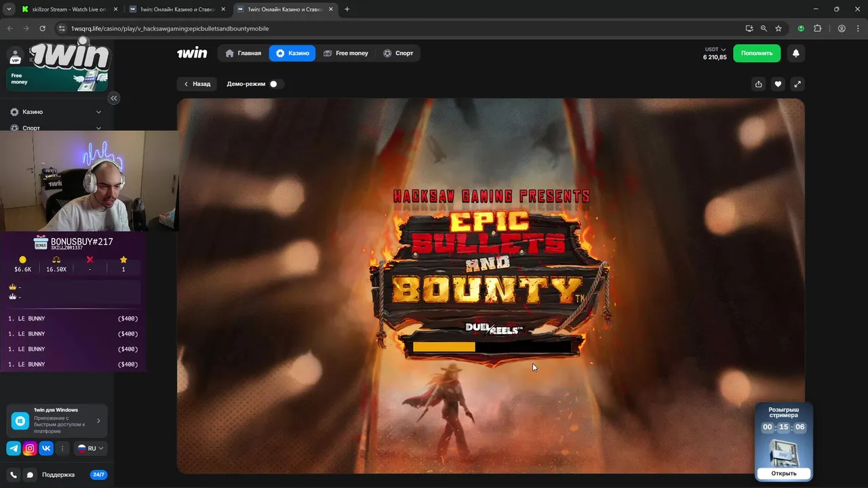Call support with the phone icon
868x488 pixels.
(14, 475)
